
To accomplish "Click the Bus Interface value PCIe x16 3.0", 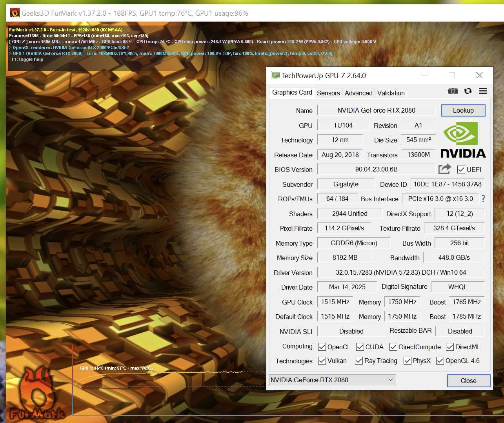I will pyautogui.click(x=440, y=199).
